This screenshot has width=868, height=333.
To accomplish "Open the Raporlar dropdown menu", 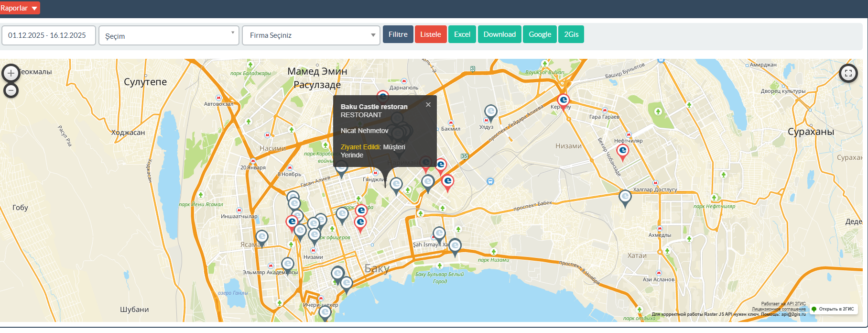I will 20,8.
